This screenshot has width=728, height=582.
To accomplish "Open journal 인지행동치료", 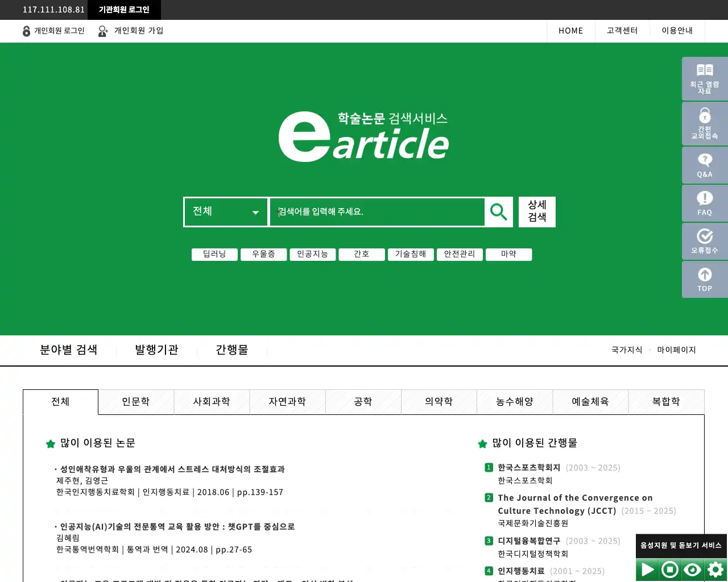I will tap(521, 571).
